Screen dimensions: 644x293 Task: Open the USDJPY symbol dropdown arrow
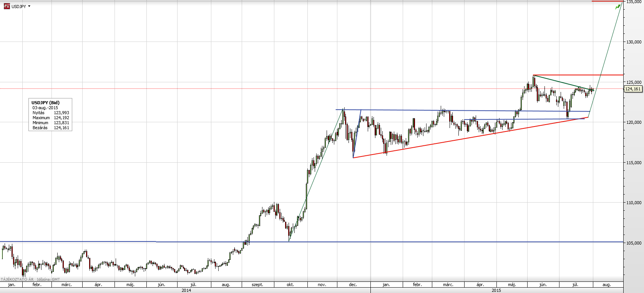click(x=29, y=6)
